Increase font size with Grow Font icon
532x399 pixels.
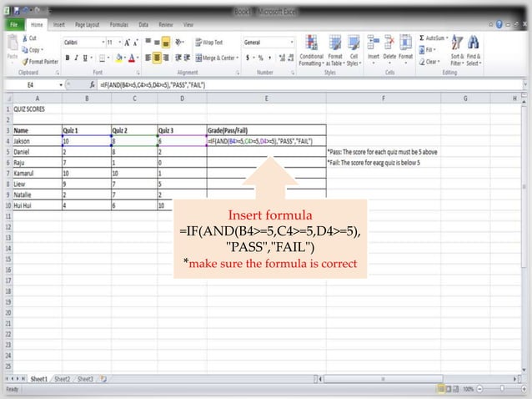click(x=127, y=43)
